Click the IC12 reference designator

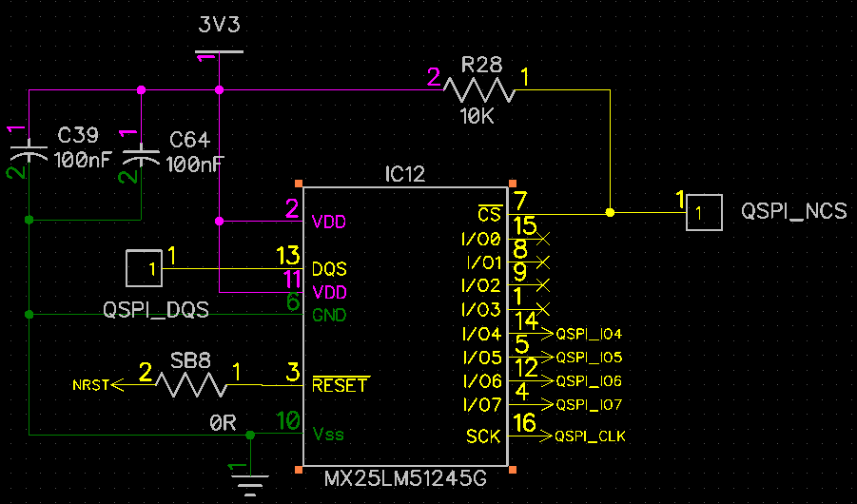[405, 174]
